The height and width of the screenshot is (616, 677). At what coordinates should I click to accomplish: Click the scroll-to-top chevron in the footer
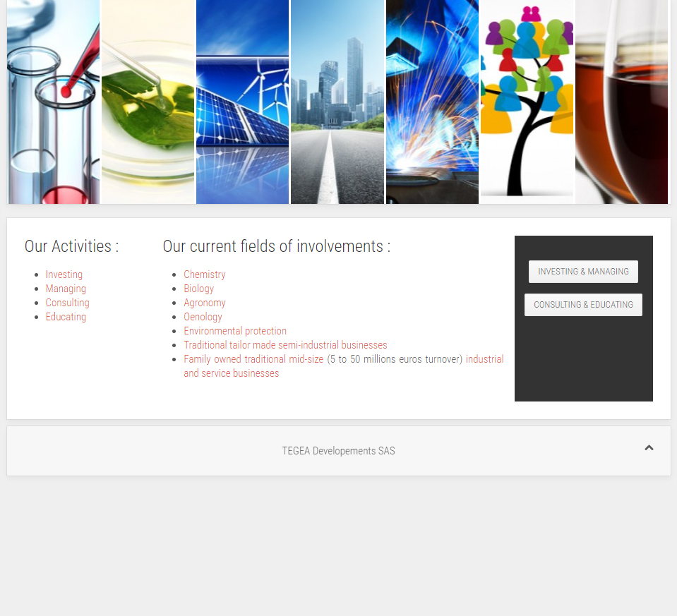tap(649, 448)
